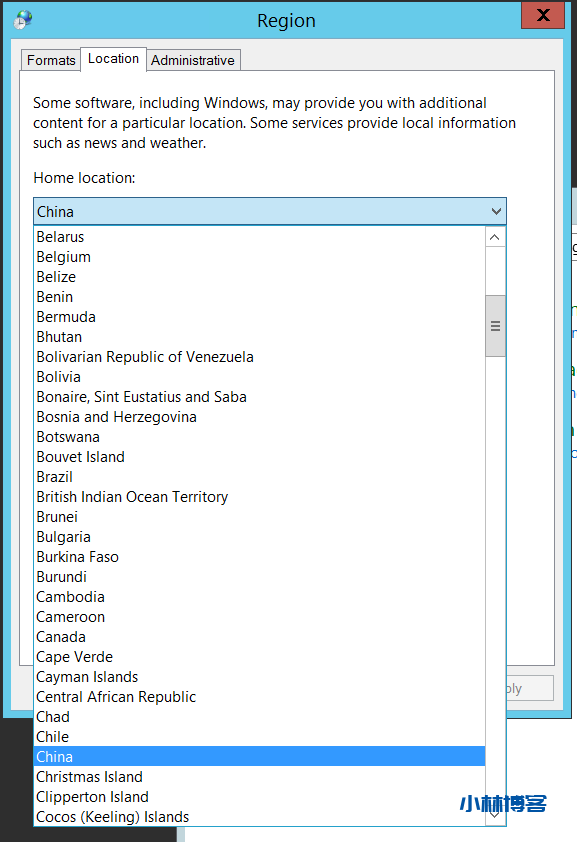The width and height of the screenshot is (577, 842).
Task: Select Brazil as home location
Action: (x=259, y=477)
